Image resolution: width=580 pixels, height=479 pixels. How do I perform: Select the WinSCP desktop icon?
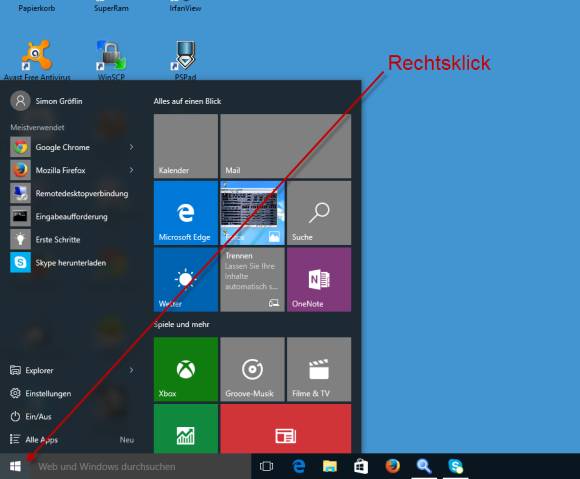pos(111,60)
